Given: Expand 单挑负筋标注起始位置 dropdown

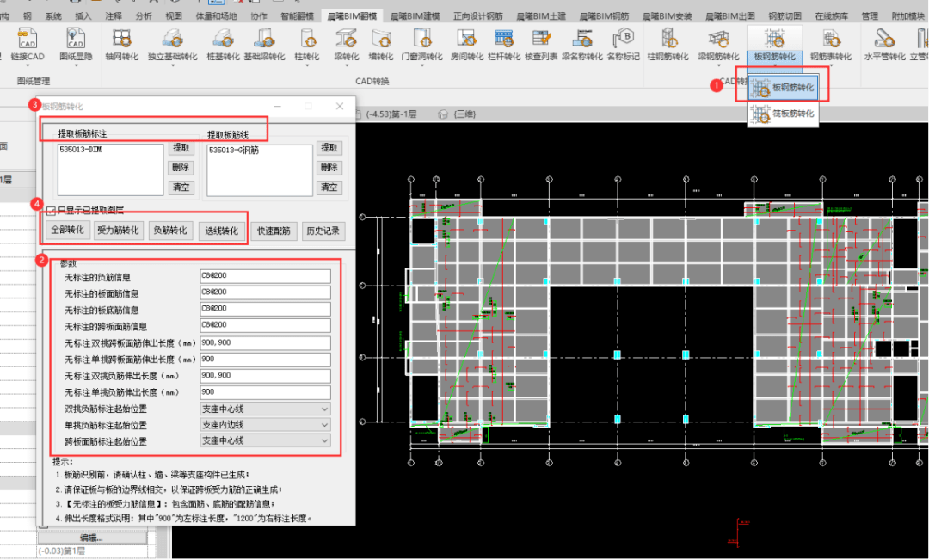Looking at the screenshot, I should pos(264,425).
